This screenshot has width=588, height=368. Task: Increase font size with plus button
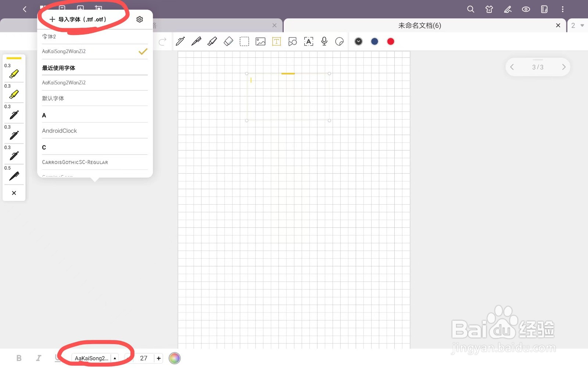click(x=159, y=358)
